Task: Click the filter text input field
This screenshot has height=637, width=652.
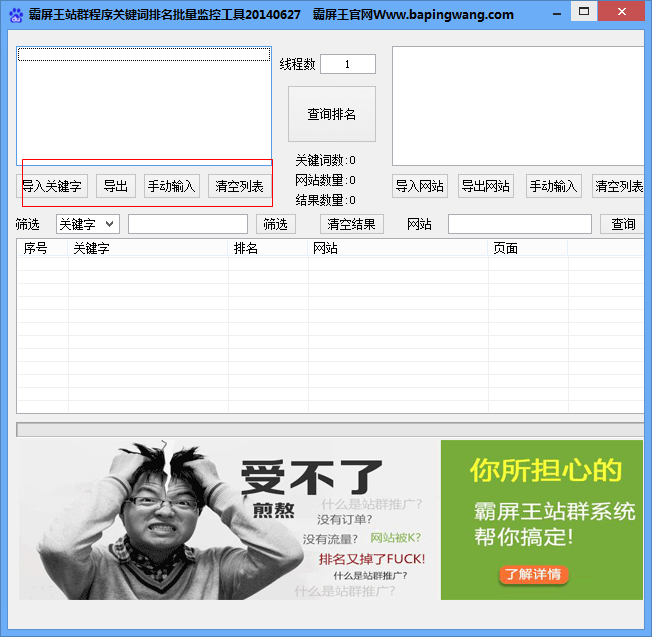Action: pos(188,224)
